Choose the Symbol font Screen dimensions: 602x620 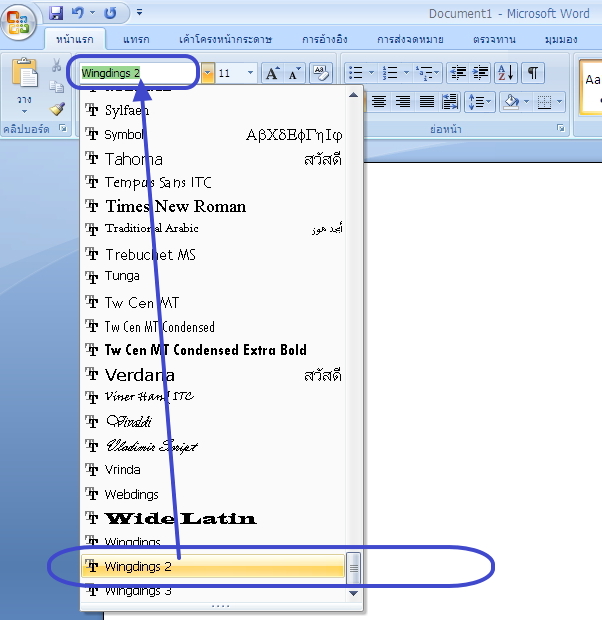tap(214, 135)
